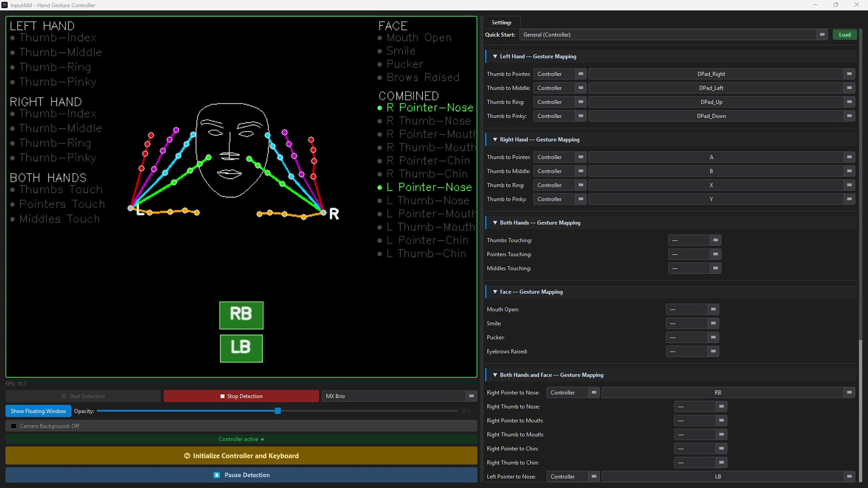Screen dimensions: 868x488
Task: Open Left Pointer to Nose LB dropdown
Action: [x=728, y=477]
